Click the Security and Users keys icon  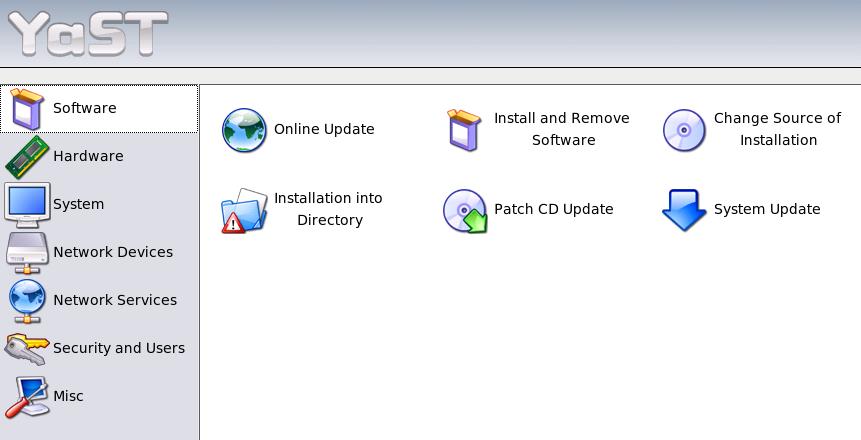point(26,349)
